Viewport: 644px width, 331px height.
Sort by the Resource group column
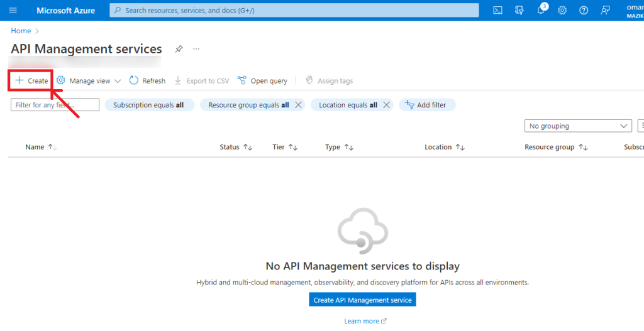(556, 147)
